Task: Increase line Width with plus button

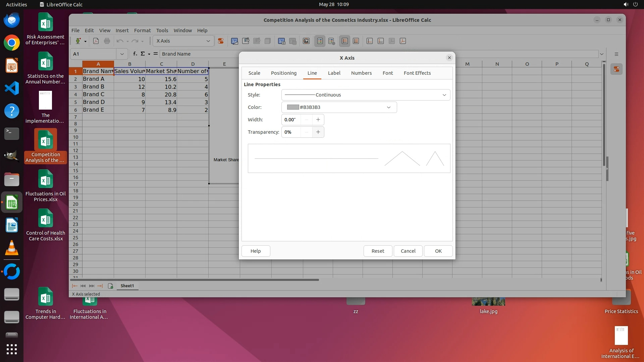Action: (x=318, y=120)
